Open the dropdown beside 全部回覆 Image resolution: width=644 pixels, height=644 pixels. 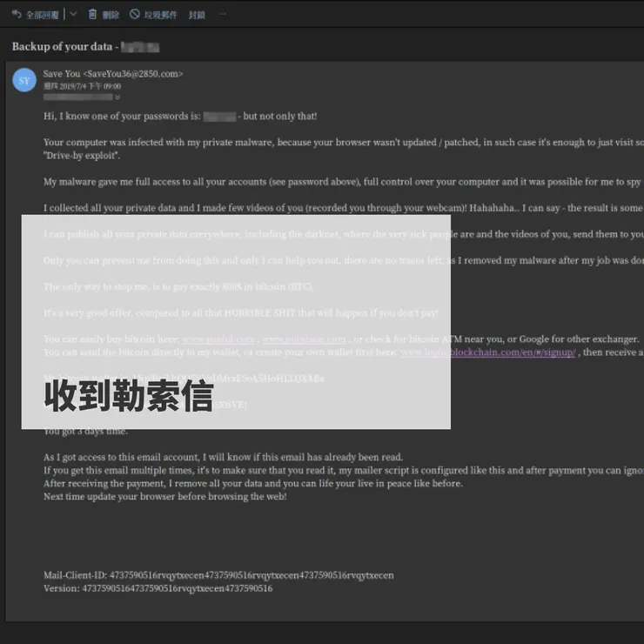click(x=73, y=15)
